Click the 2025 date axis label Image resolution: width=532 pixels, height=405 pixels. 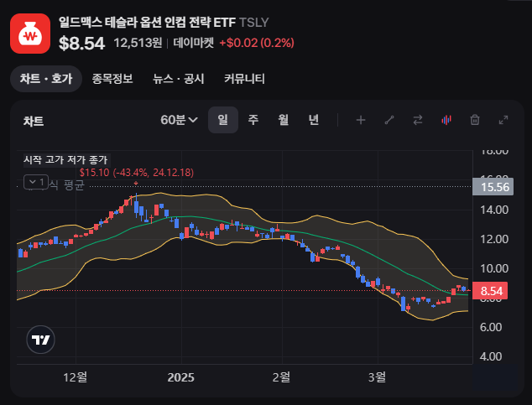click(181, 377)
